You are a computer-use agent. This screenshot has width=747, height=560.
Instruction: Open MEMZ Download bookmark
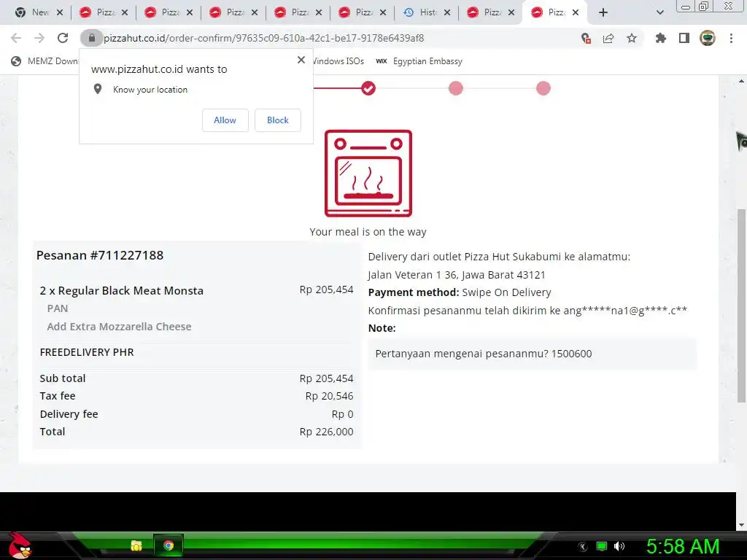(44, 61)
